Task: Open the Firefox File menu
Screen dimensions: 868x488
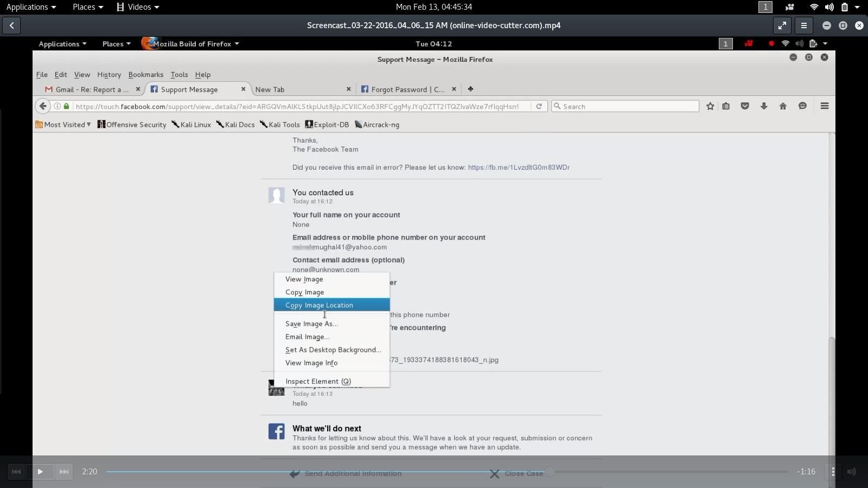Action: [42, 75]
